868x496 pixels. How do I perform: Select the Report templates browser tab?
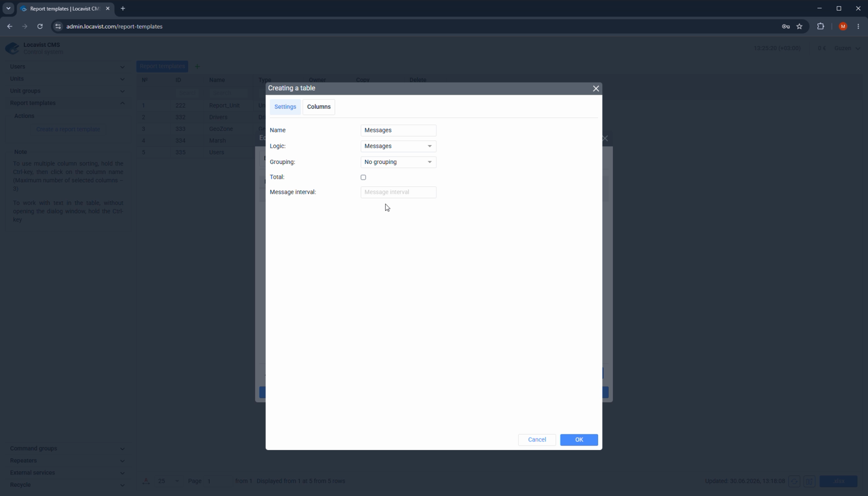click(65, 9)
